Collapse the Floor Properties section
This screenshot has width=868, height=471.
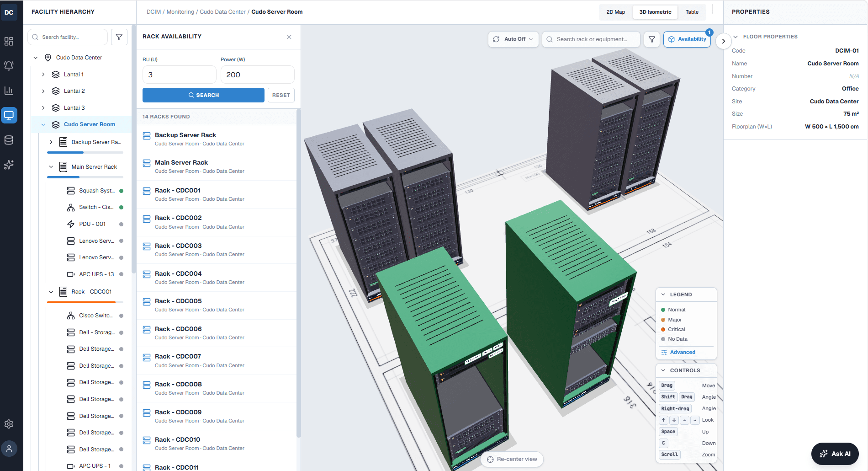point(736,37)
